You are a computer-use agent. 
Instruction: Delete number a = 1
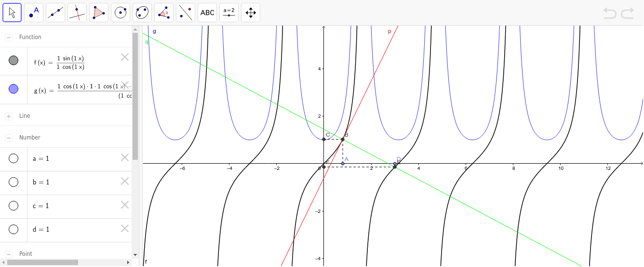click(125, 157)
